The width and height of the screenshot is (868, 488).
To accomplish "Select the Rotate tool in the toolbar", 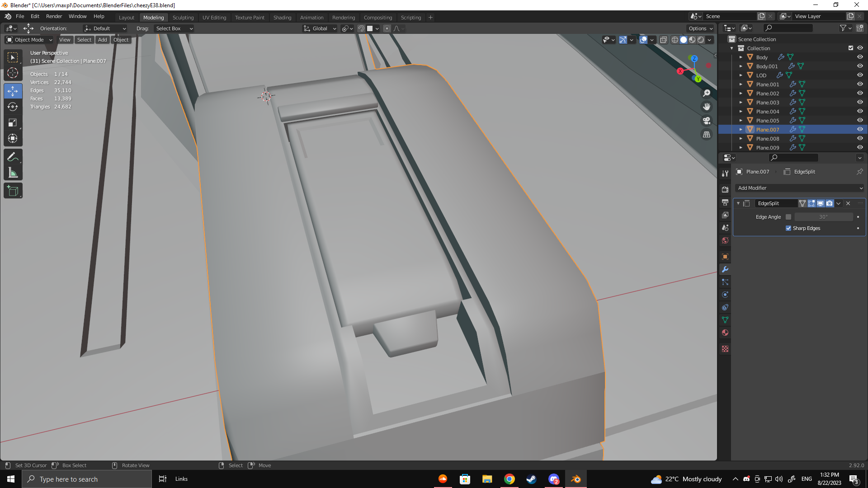I will point(13,107).
